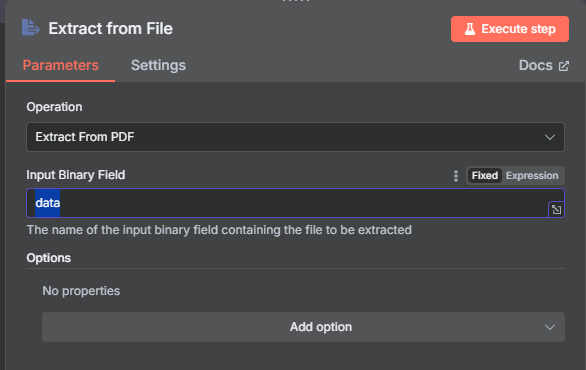Open the three-dot menu for Input Binary Field

pos(456,176)
